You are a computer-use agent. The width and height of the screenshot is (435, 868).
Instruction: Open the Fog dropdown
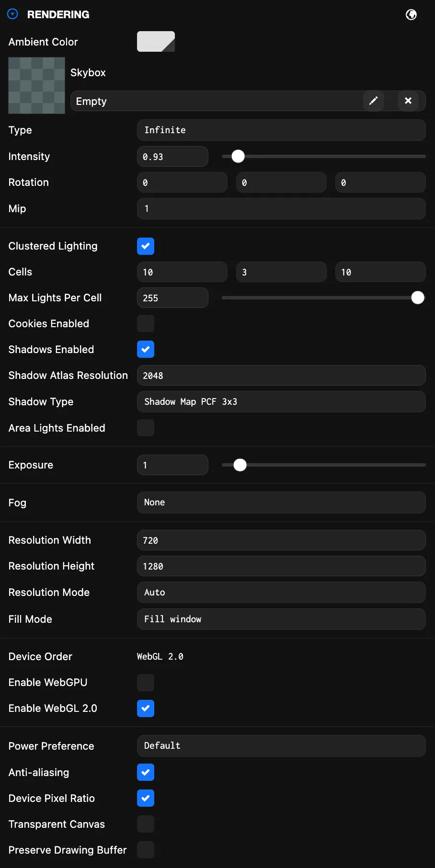coord(281,503)
